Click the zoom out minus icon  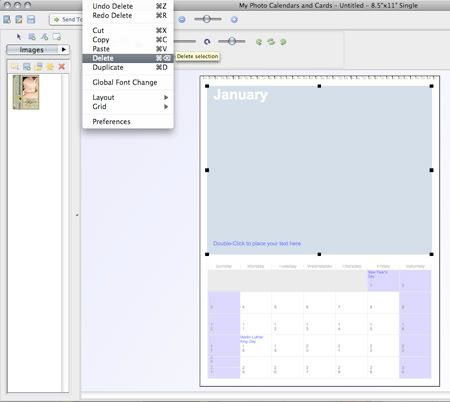182,20
